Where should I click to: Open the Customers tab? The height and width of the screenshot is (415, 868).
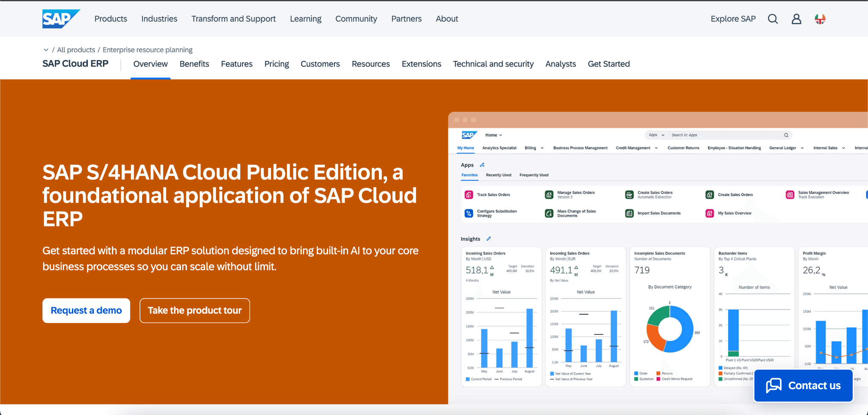pos(320,64)
